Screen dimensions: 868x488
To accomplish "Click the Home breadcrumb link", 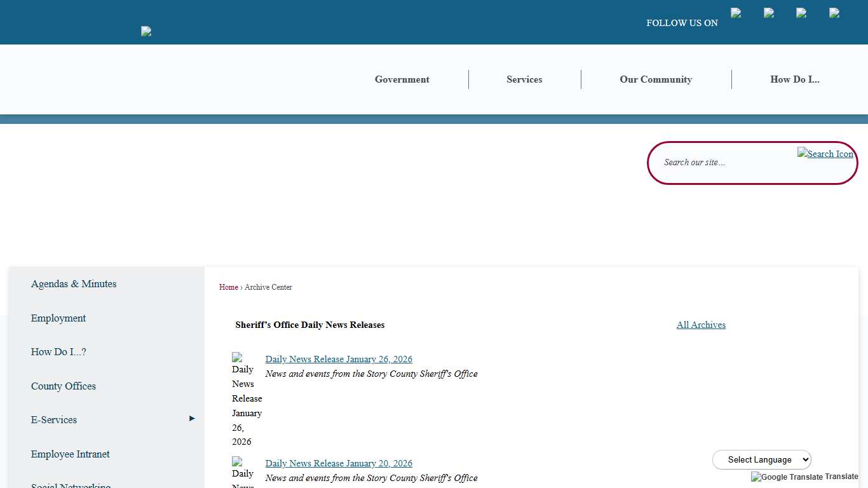I will [x=228, y=287].
